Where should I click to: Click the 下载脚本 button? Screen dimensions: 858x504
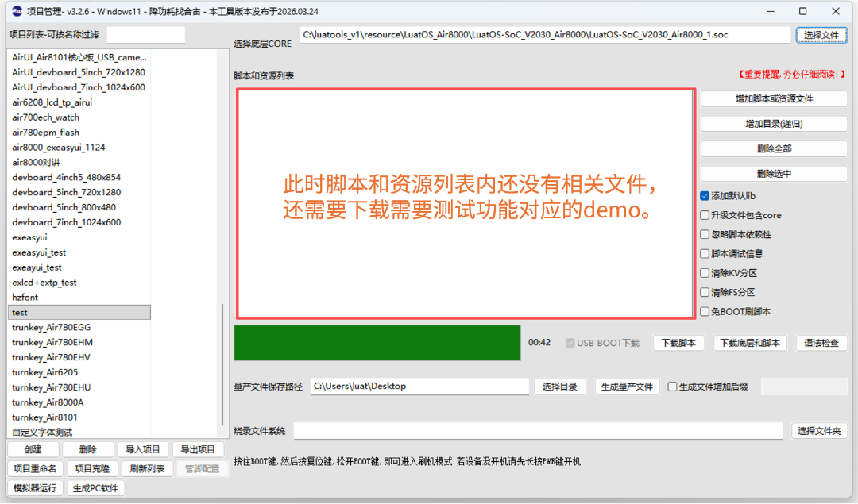[678, 342]
